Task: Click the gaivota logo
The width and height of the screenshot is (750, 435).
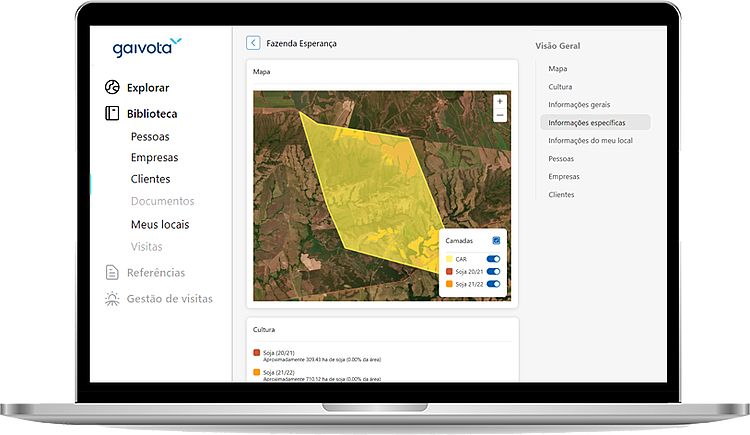Action: [x=147, y=47]
